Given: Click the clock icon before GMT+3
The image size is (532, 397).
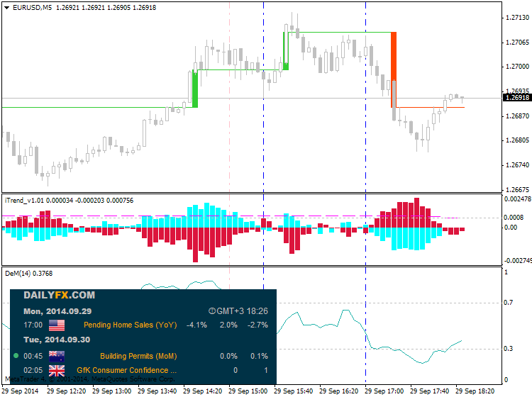Looking at the screenshot, I should click(212, 311).
